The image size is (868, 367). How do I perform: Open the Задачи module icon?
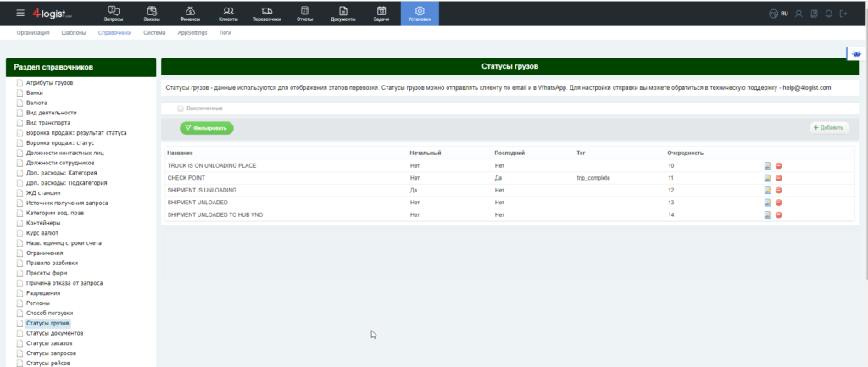click(x=381, y=13)
